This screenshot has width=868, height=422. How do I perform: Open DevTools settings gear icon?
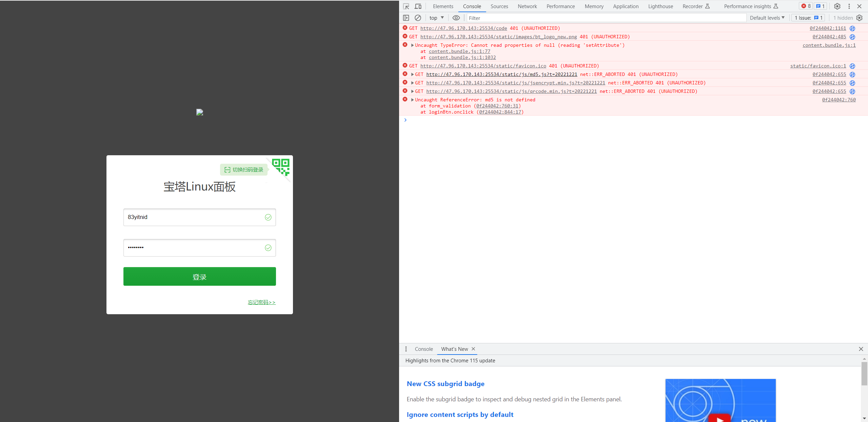pyautogui.click(x=837, y=6)
